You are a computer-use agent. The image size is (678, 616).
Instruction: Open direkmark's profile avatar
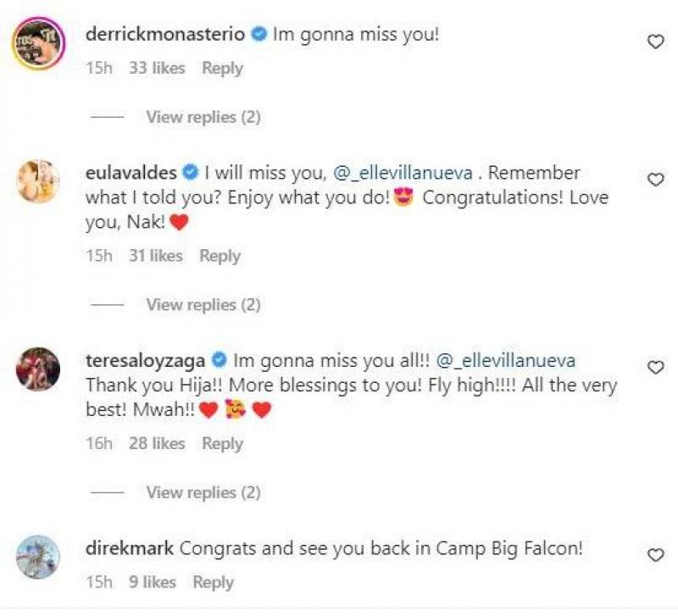(x=38, y=557)
